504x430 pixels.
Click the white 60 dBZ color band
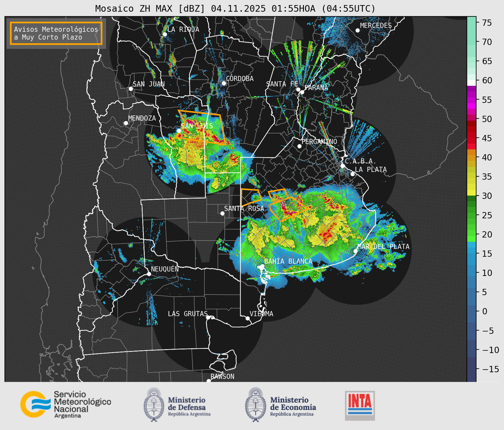click(x=471, y=83)
